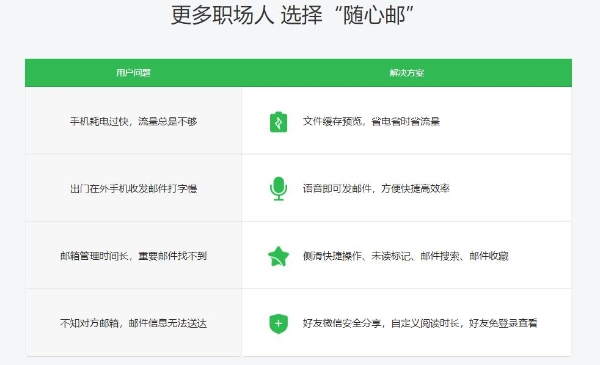Viewport: 600px width, 365px height.
Task: Select text 侧滑快捷操作、未读标记、邮件搜索、邮件收藏
Action: (406, 256)
